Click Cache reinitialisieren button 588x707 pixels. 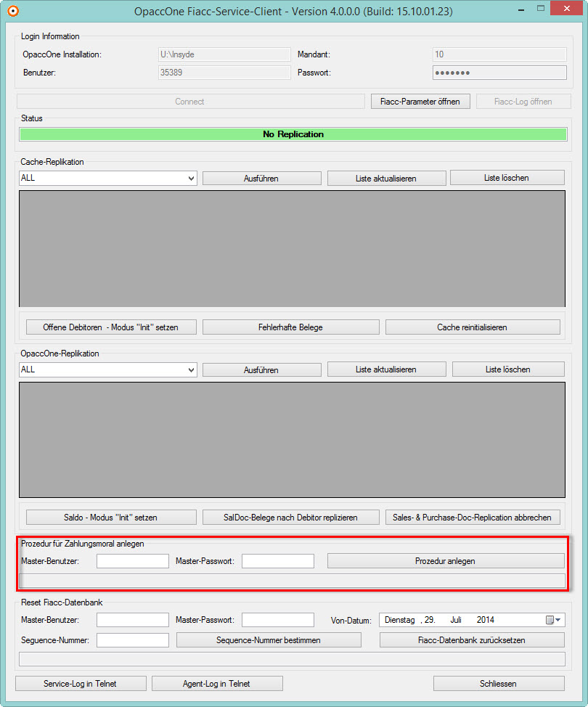(473, 327)
